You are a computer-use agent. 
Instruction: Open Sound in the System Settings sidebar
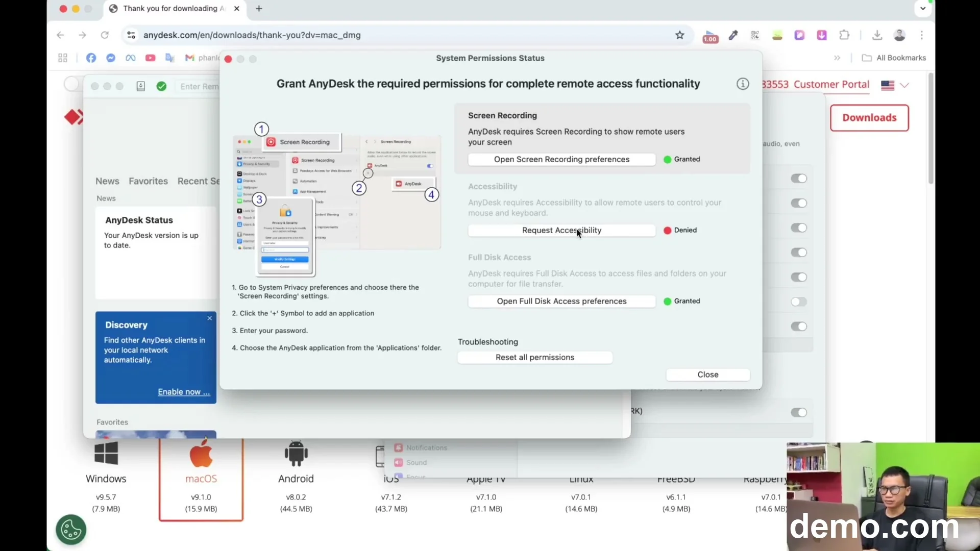410,462
